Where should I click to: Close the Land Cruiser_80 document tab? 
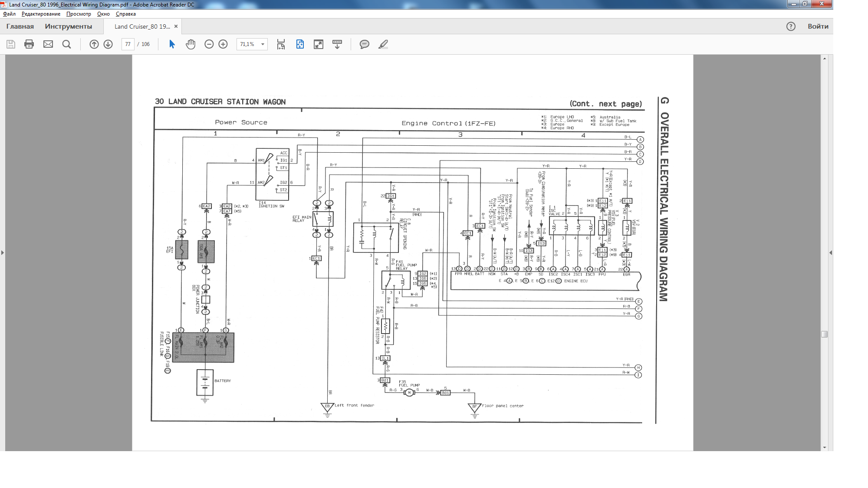tap(176, 26)
